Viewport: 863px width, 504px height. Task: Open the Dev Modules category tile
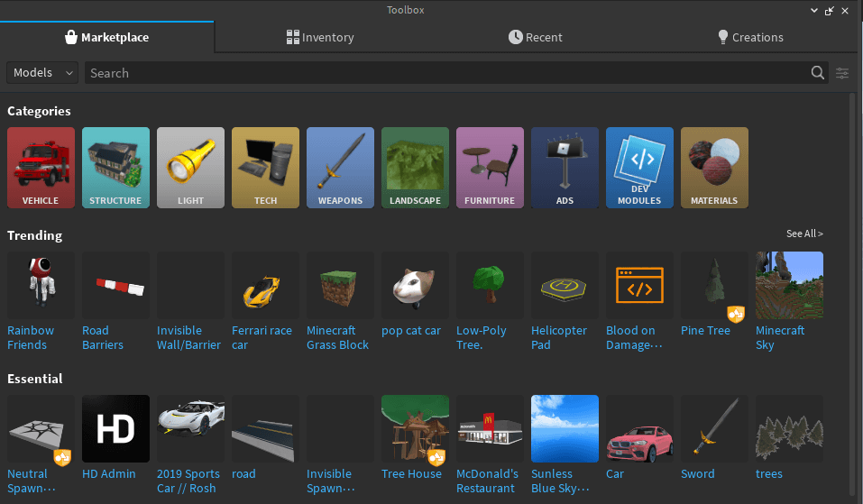tap(639, 168)
